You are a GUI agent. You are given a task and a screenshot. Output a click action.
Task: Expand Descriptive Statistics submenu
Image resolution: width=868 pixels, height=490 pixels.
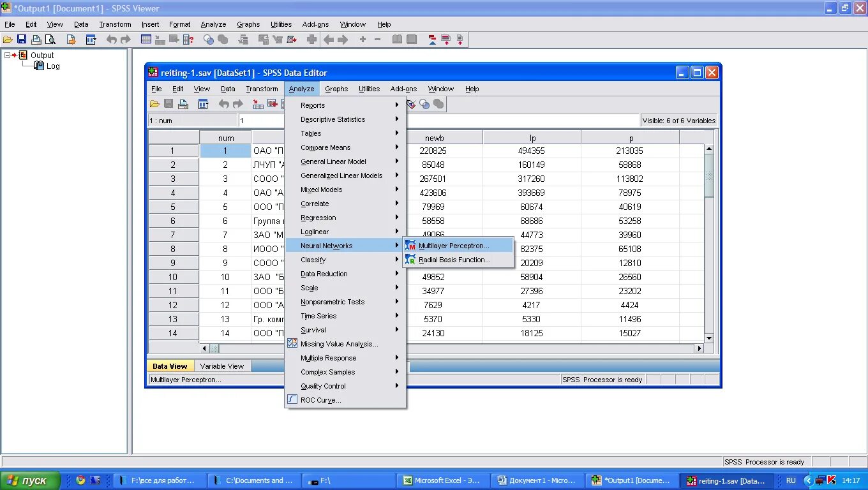coord(345,119)
